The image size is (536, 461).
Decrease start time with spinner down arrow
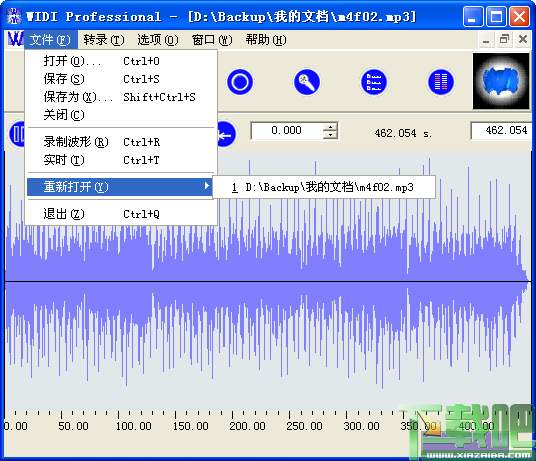tap(330, 135)
